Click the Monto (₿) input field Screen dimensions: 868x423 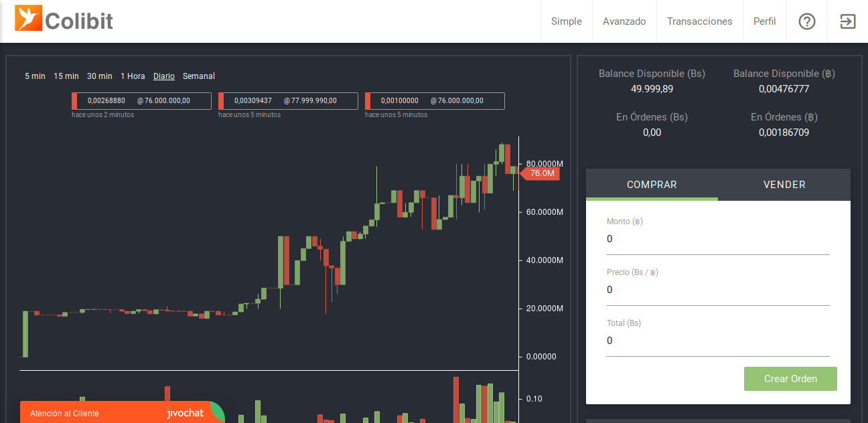point(717,239)
